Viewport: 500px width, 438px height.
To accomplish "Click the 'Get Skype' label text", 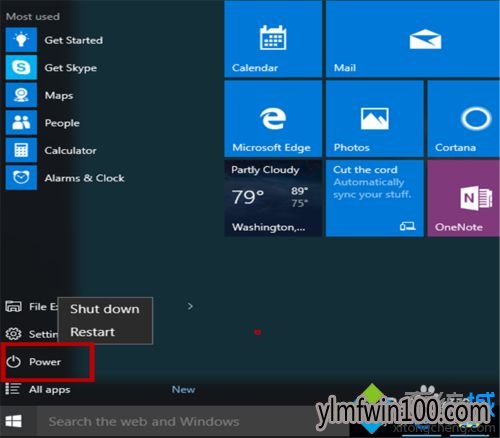I will pos(71,68).
